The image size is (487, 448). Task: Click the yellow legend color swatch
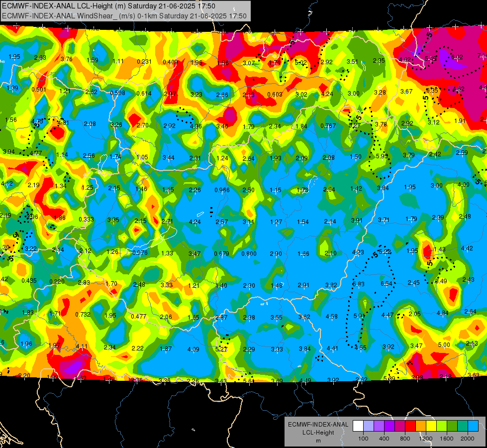coord(431,426)
